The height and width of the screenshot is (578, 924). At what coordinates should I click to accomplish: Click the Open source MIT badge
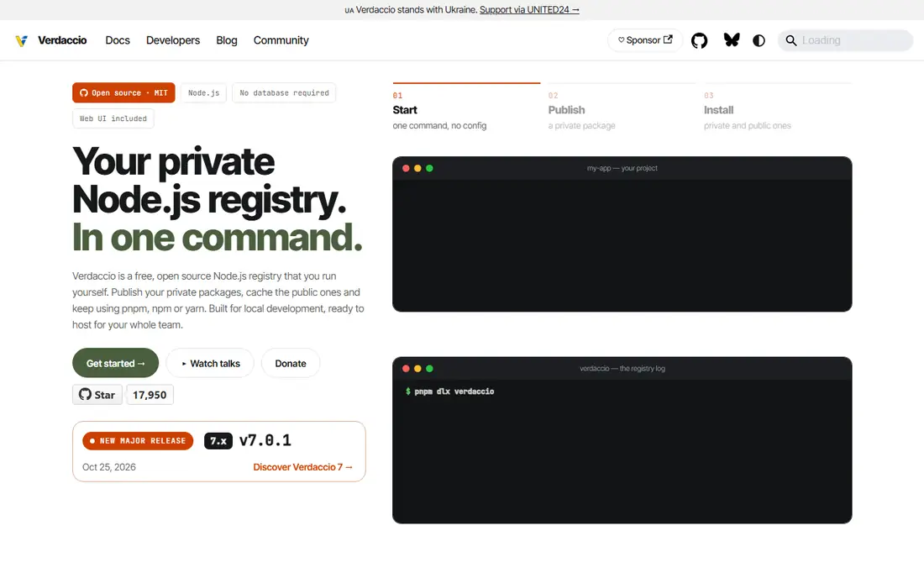pyautogui.click(x=123, y=92)
